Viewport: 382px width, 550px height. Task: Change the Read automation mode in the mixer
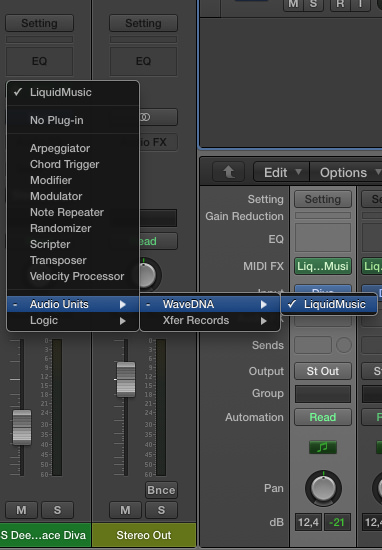click(x=323, y=417)
